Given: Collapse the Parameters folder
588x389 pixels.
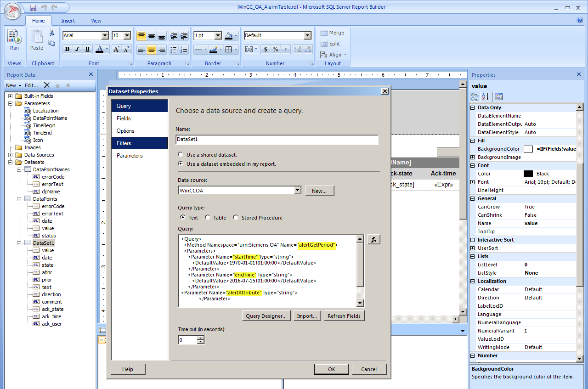Looking at the screenshot, I should coord(11,103).
